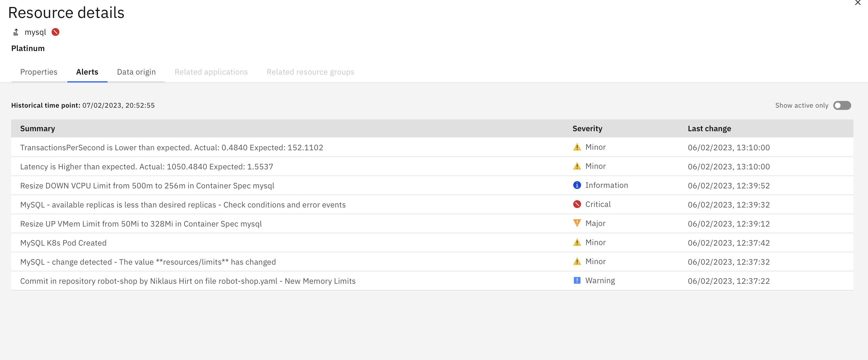
Task: Toggle the Show active only switch
Action: tap(842, 105)
